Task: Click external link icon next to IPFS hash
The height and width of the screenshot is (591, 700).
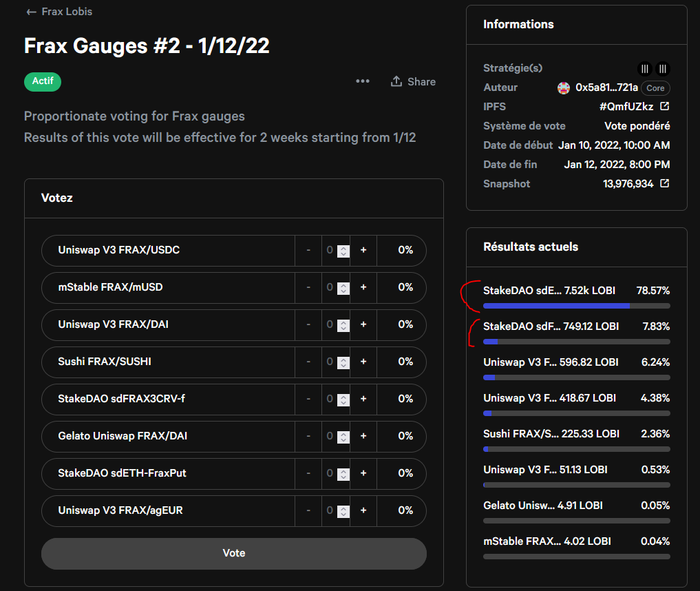Action: [664, 106]
